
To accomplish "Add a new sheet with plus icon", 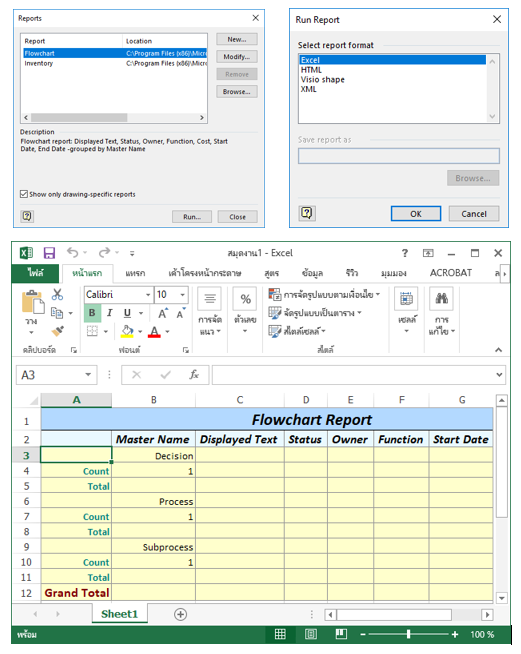I will point(180,614).
